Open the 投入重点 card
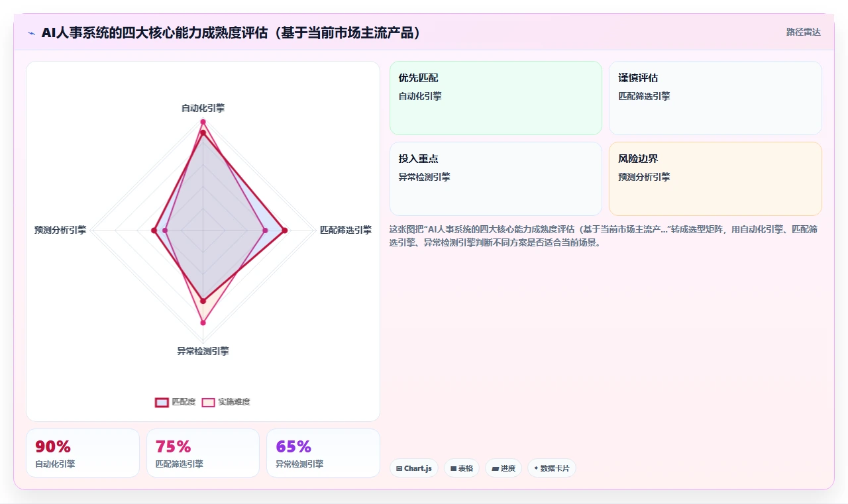Viewport: 848px width, 504px height. pyautogui.click(x=496, y=179)
